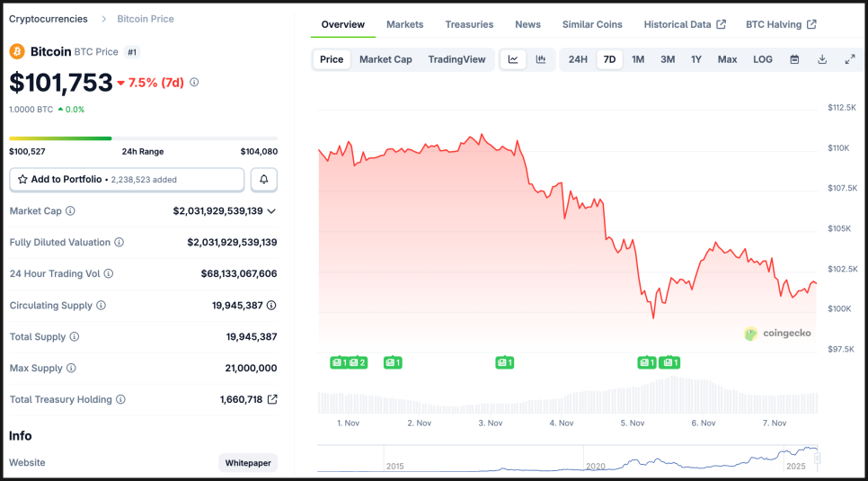
Task: Click the info icon beside Market Cap
Action: 71,211
